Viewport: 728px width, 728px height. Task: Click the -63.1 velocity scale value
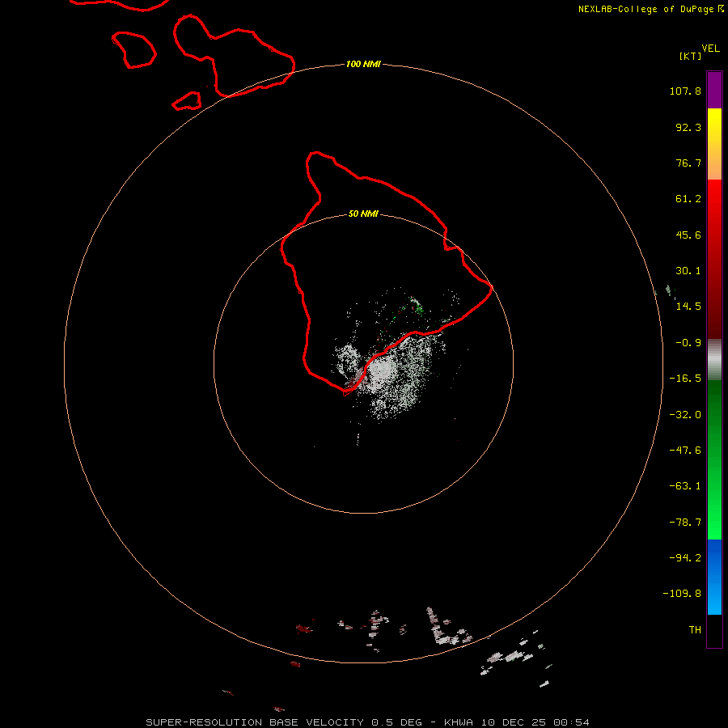coord(685,486)
